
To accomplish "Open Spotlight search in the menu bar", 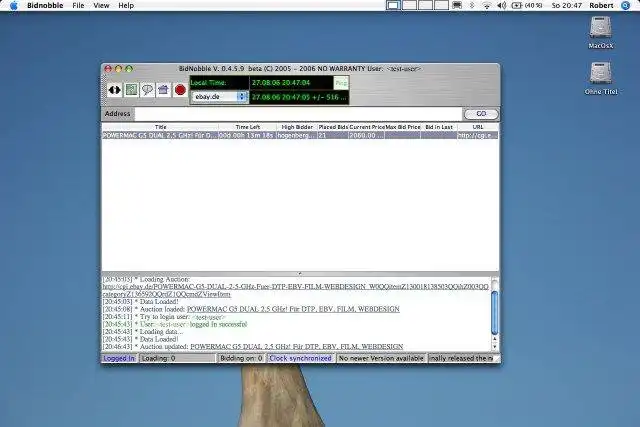I will (625, 5).
